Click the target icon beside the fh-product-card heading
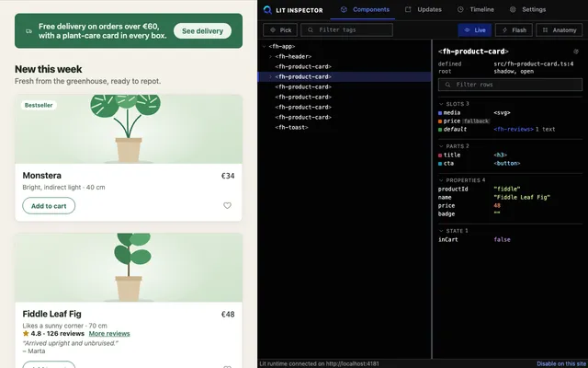The width and height of the screenshot is (588, 368). point(576,52)
